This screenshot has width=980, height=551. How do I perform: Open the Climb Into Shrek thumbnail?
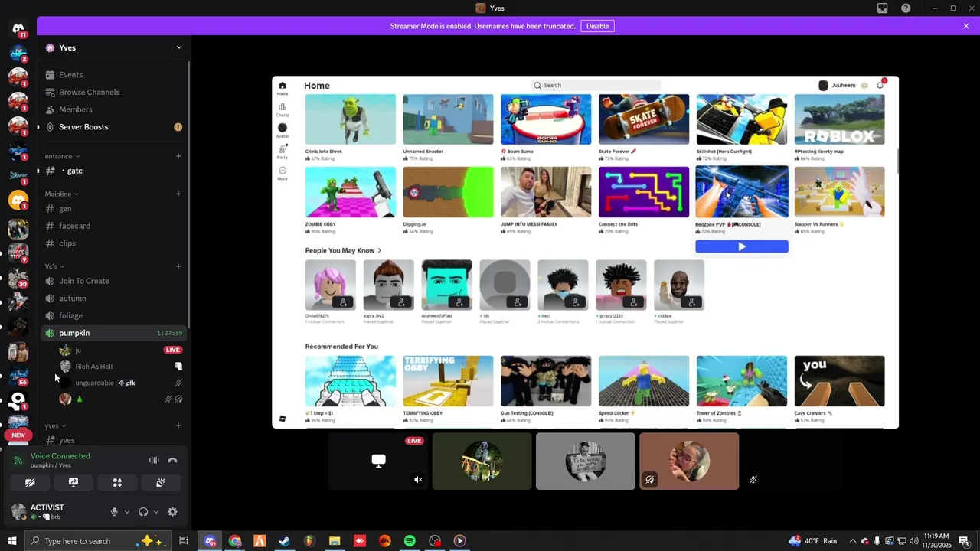point(351,119)
